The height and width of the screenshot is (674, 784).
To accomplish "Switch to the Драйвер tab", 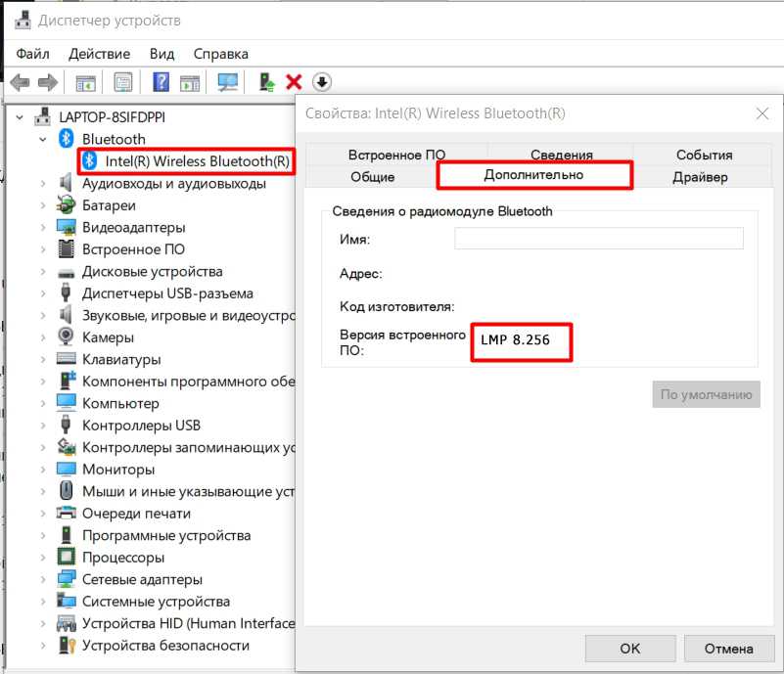I will 700,177.
